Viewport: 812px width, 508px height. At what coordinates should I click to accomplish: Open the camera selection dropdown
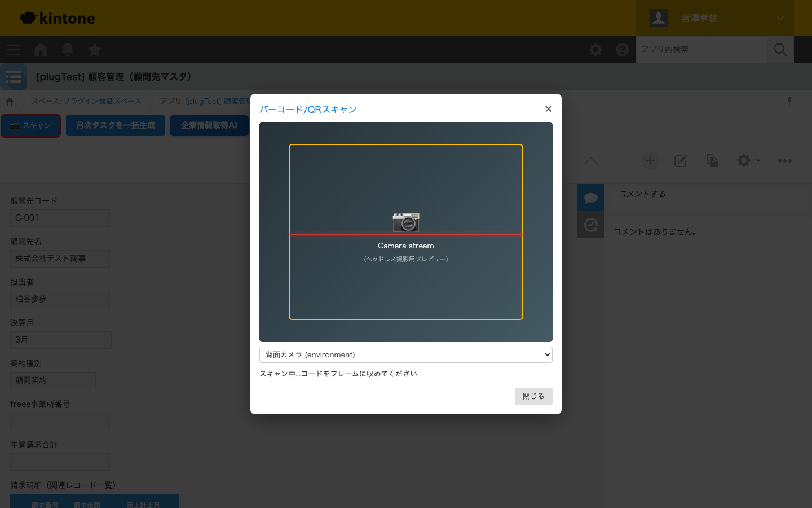(x=405, y=354)
